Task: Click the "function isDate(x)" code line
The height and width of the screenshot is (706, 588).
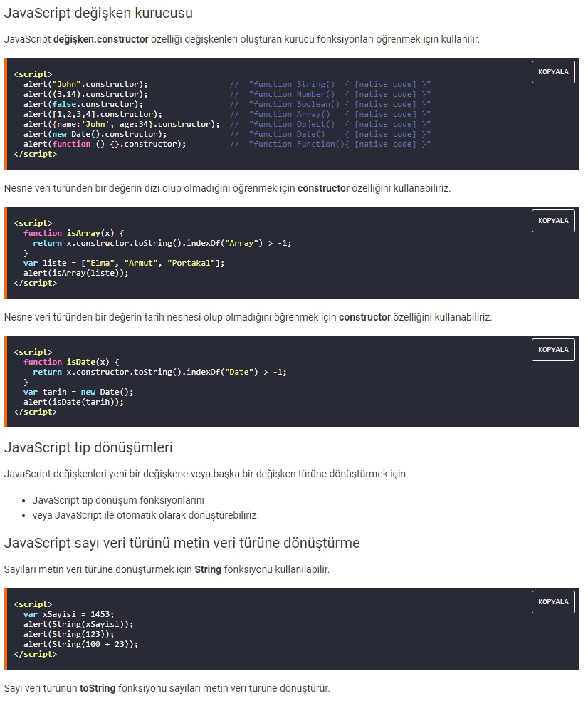Action: (x=71, y=362)
